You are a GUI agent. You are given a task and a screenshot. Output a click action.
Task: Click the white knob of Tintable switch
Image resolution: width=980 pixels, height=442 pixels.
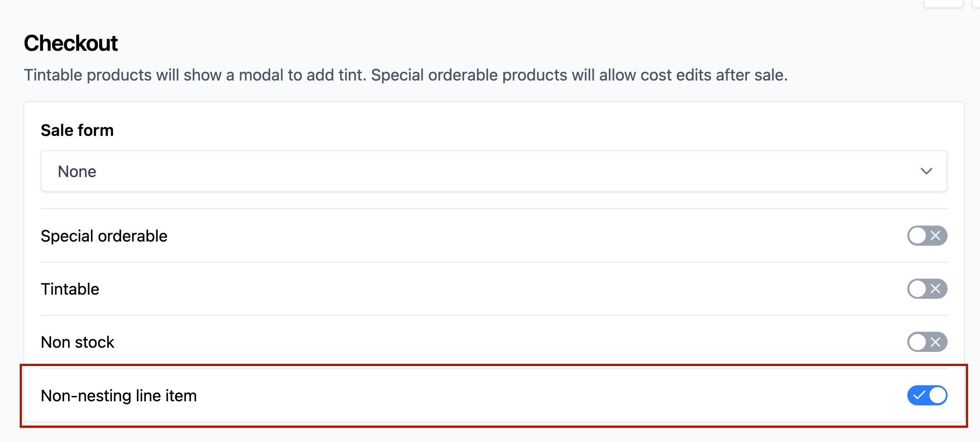pos(917,289)
